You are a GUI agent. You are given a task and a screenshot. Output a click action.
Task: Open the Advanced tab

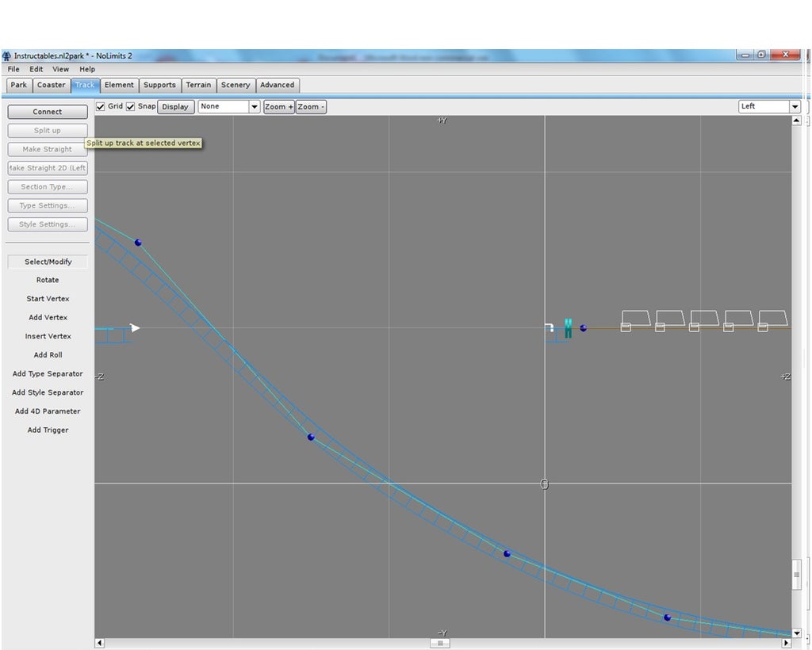pos(277,85)
